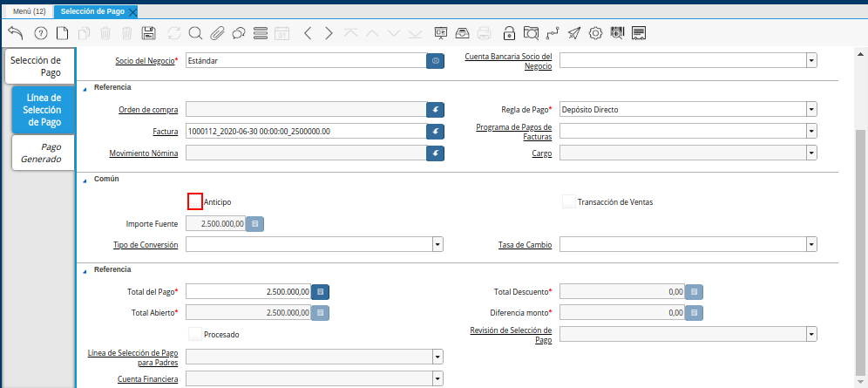The image size is (868, 388).
Task: Click the printer icon in toolbar
Action: point(485,33)
